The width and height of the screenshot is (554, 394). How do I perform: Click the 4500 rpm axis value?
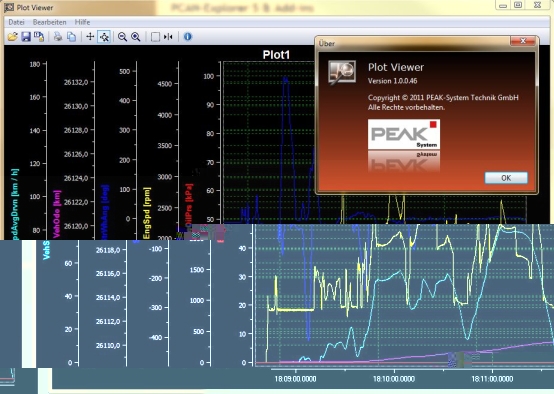tap(165, 84)
